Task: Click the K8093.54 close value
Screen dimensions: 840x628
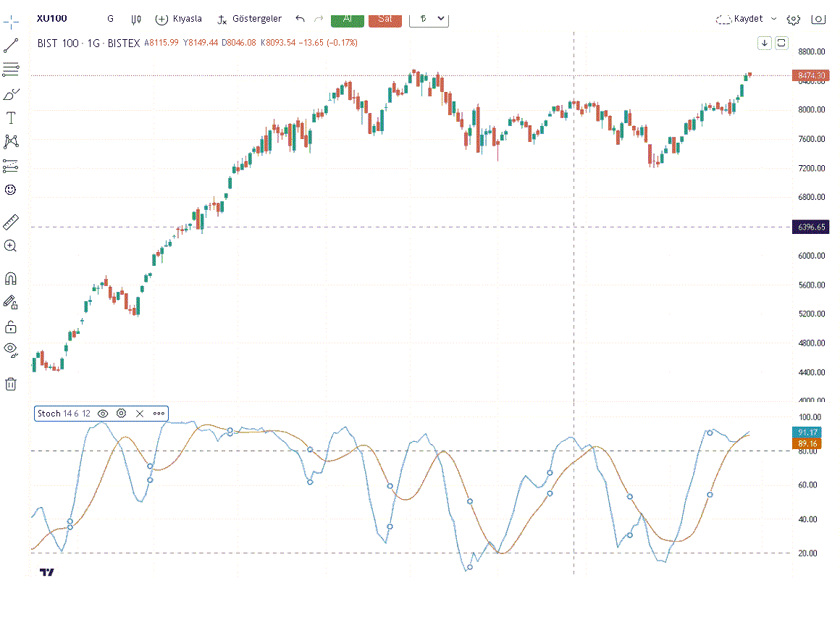Action: pos(278,43)
